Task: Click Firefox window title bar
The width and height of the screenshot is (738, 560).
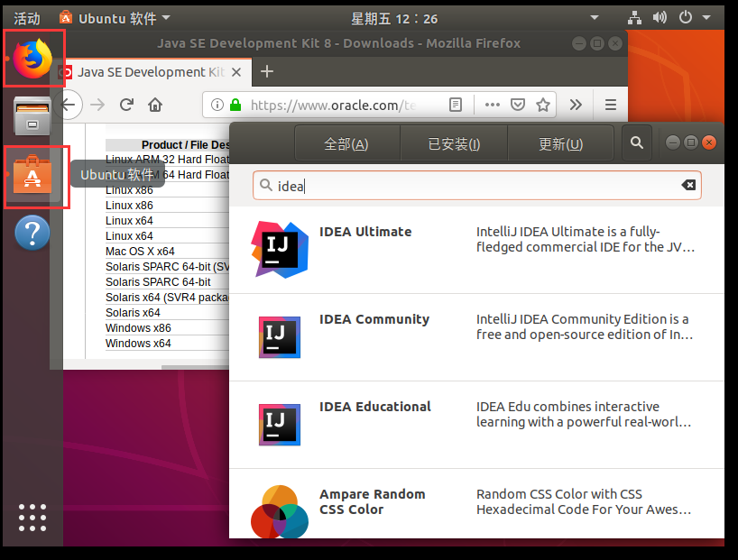Action: tap(339, 43)
